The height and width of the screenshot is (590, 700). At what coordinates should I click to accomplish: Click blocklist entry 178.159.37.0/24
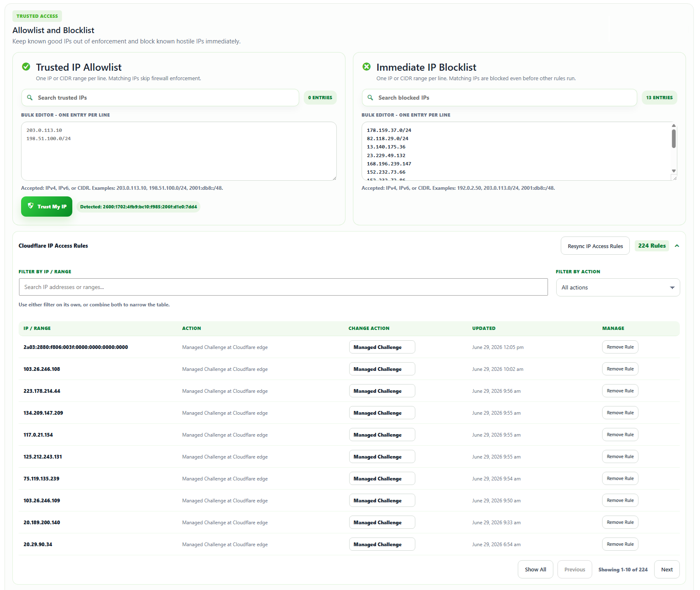[389, 130]
